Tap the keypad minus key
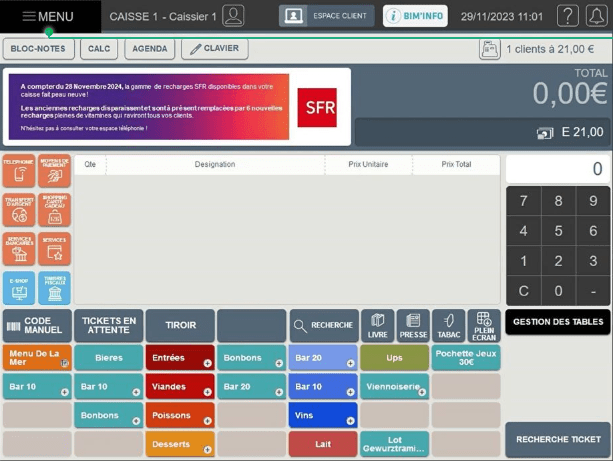The image size is (613, 463). [593, 291]
